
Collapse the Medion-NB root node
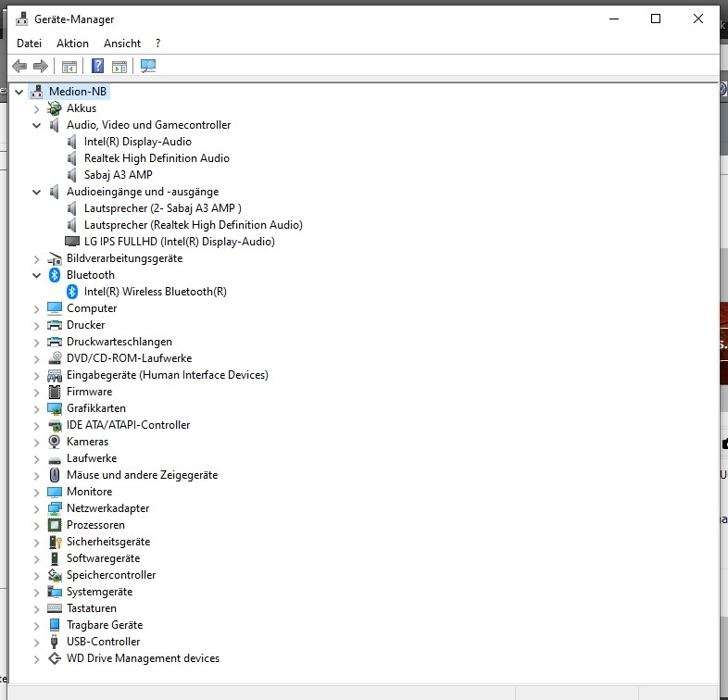(x=19, y=92)
